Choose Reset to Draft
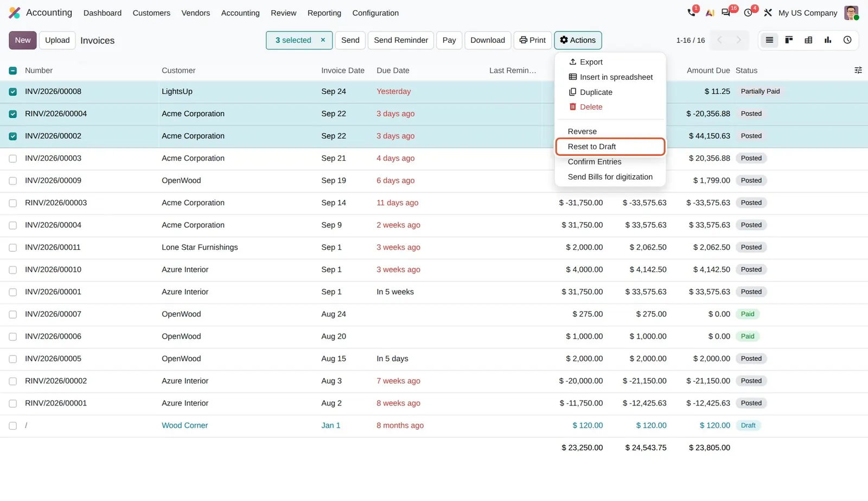The image size is (868, 501). point(610,147)
